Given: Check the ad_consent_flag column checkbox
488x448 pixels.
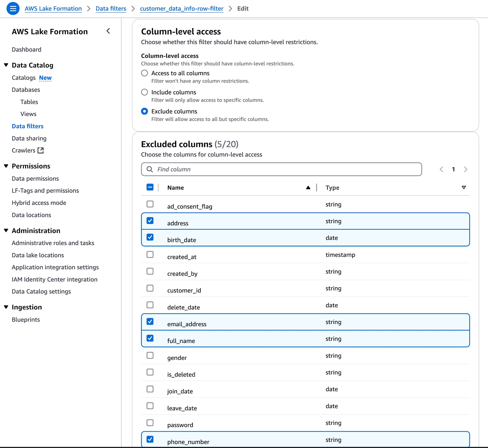Looking at the screenshot, I should [x=150, y=204].
